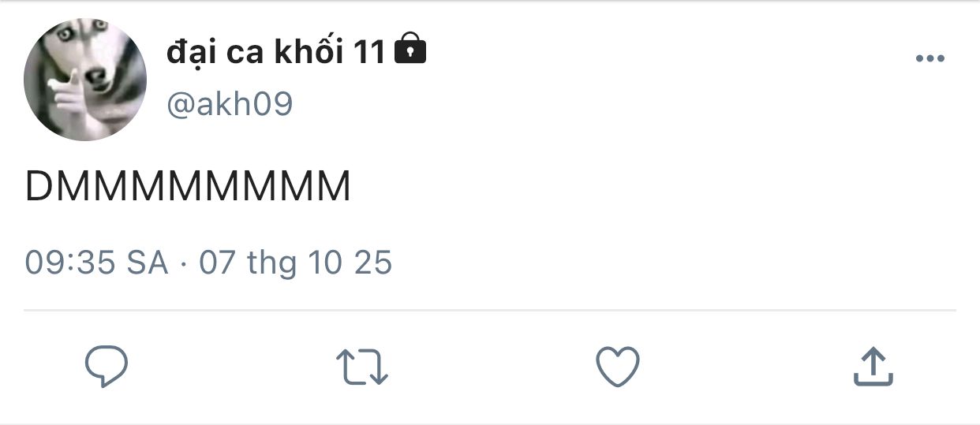Tap the pointing husky avatar

[85, 79]
